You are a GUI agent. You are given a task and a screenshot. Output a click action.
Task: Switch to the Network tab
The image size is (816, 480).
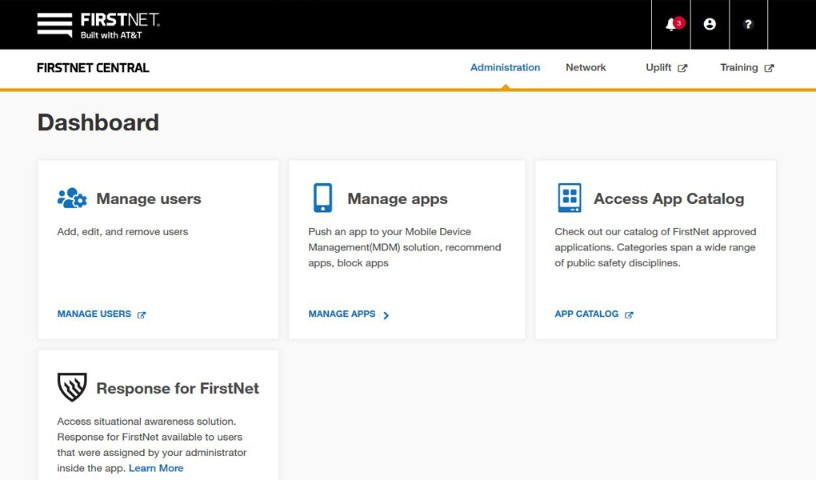click(585, 68)
